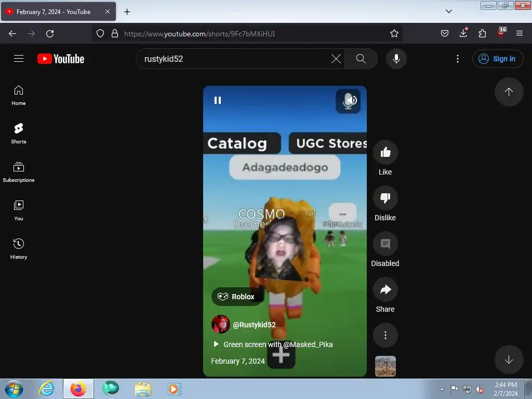Open History in the sidebar
Image resolution: width=532 pixels, height=399 pixels.
coord(19,249)
